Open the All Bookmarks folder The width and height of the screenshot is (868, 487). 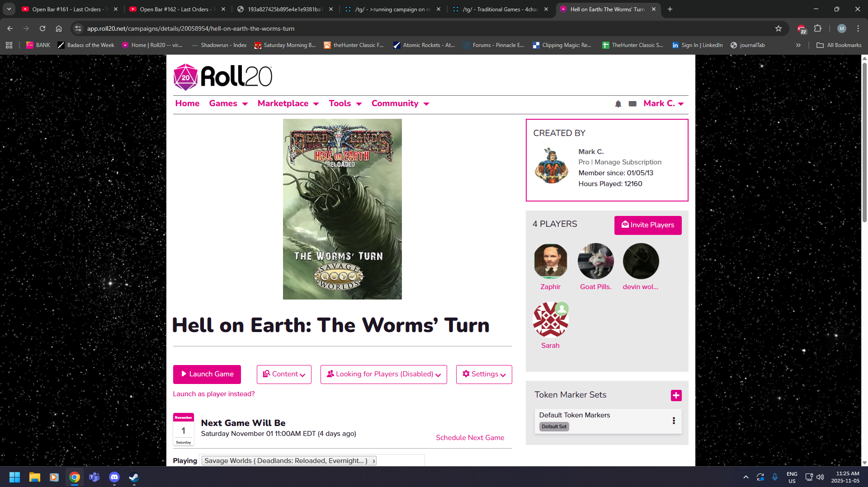pyautogui.click(x=839, y=45)
